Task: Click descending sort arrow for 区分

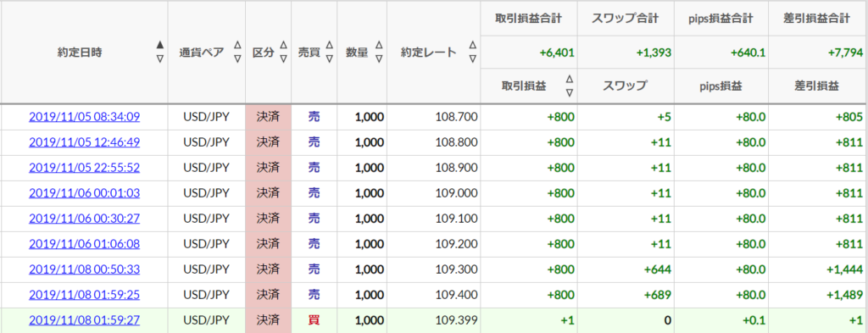Action: (x=283, y=58)
